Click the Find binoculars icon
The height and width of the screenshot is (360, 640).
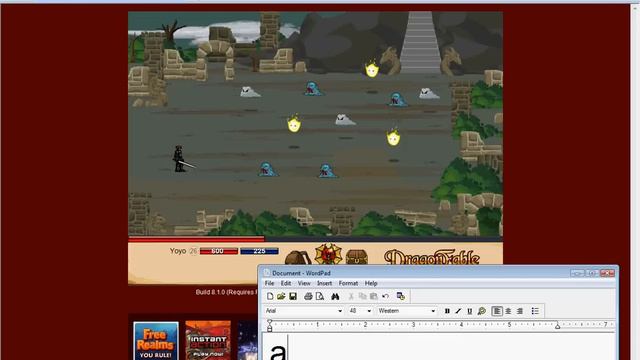335,296
